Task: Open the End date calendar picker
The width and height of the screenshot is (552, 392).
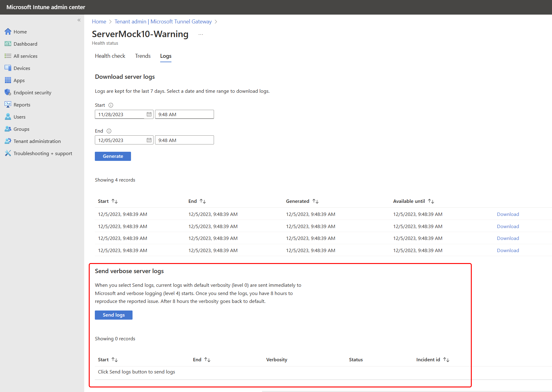Action: click(149, 140)
